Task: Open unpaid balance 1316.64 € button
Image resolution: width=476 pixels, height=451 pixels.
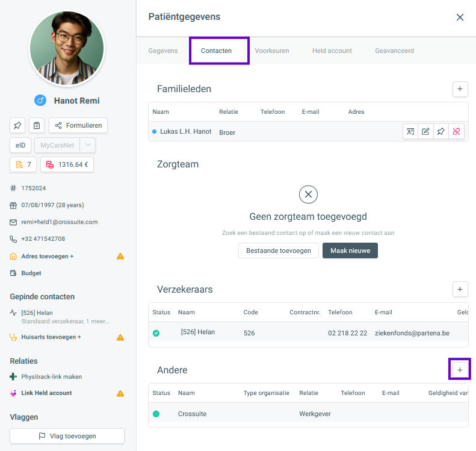Action: point(67,164)
